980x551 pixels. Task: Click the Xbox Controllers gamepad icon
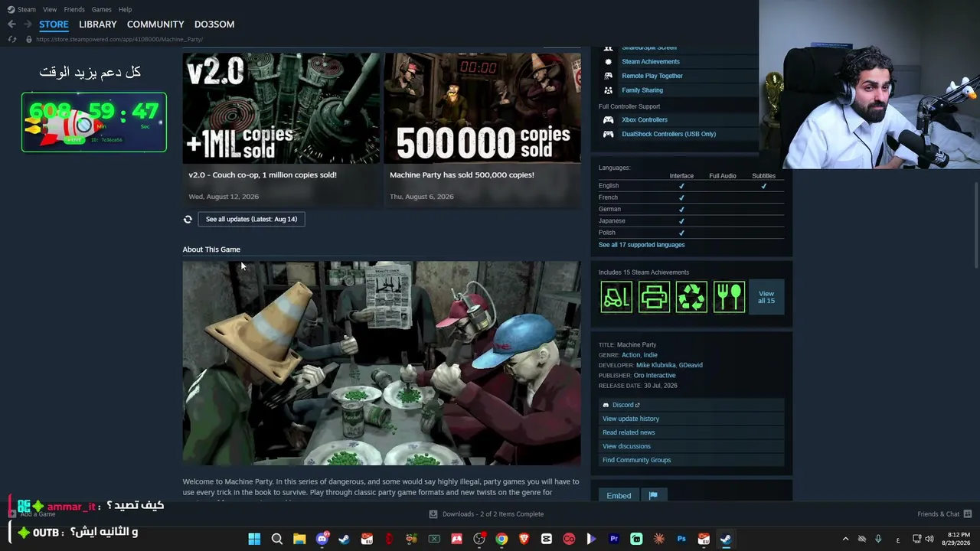pyautogui.click(x=608, y=120)
